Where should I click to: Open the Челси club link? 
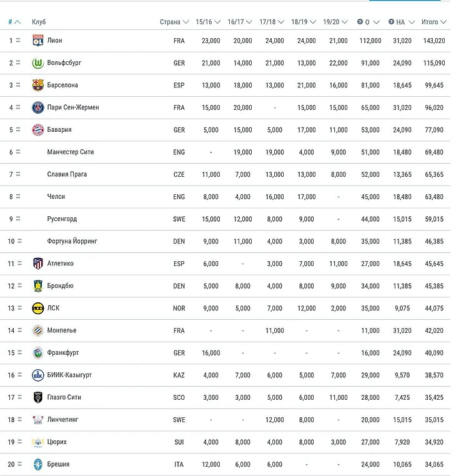coord(56,197)
